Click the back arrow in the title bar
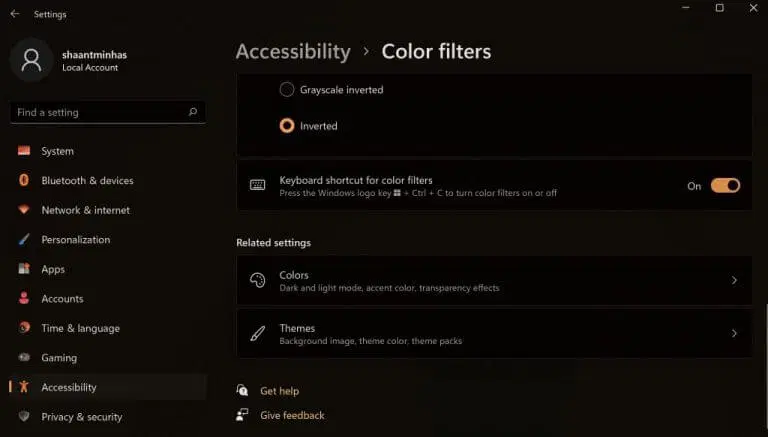768x437 pixels. tap(14, 14)
